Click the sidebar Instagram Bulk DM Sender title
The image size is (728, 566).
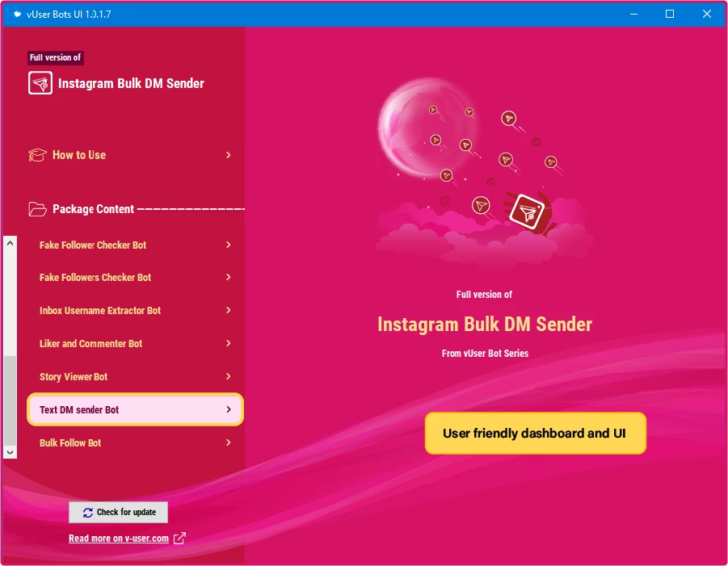pyautogui.click(x=131, y=83)
